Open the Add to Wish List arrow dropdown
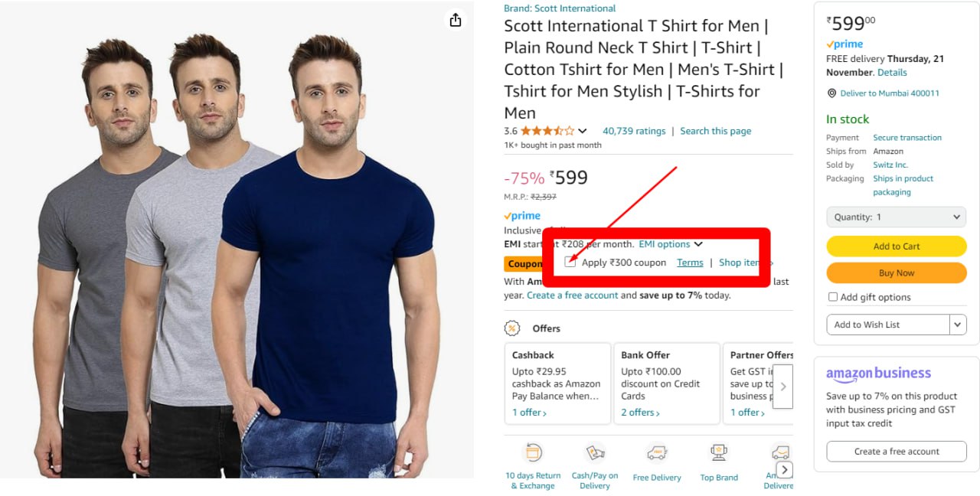Image resolution: width=980 pixels, height=496 pixels. pos(958,325)
